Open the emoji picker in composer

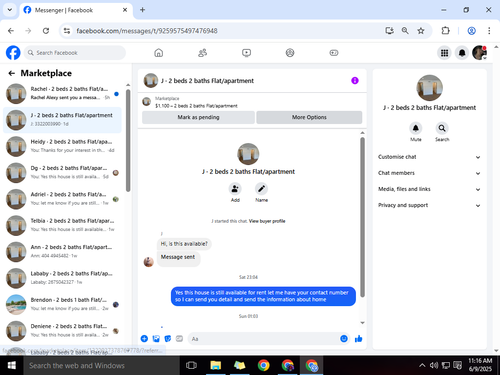[344, 339]
